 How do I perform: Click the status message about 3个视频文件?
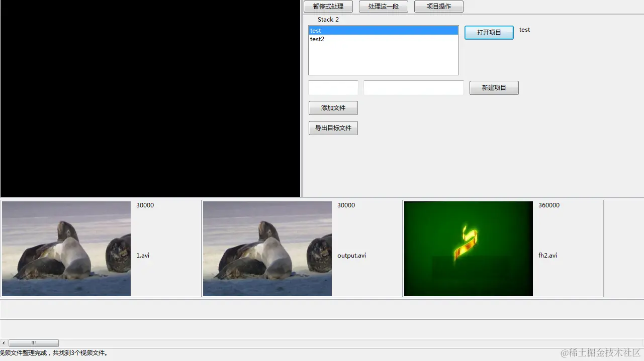[54, 353]
